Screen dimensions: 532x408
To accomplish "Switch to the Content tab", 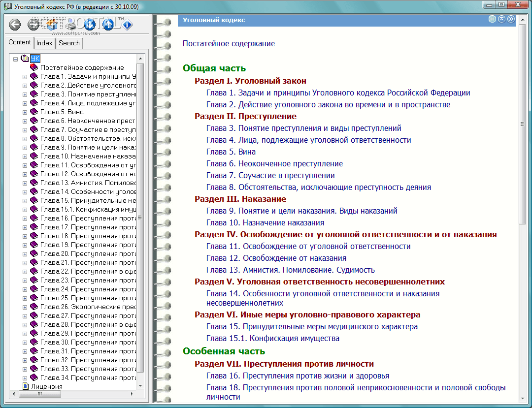I will (x=20, y=42).
